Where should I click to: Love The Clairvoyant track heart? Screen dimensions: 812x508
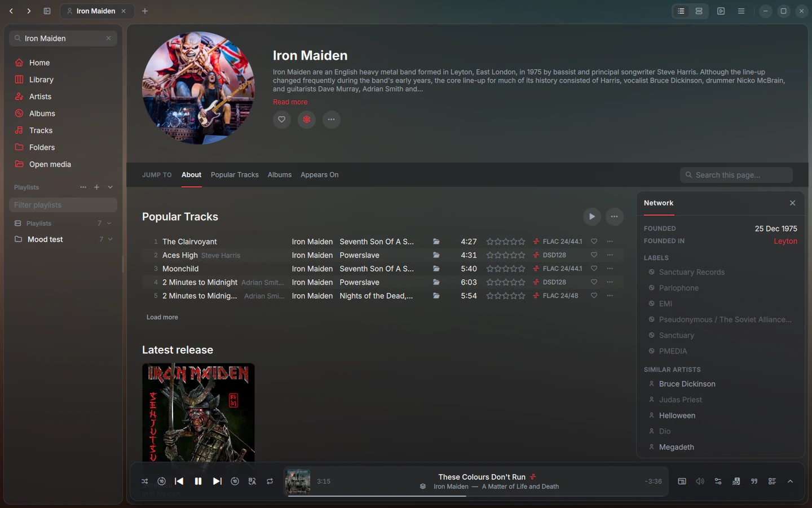[x=594, y=242]
